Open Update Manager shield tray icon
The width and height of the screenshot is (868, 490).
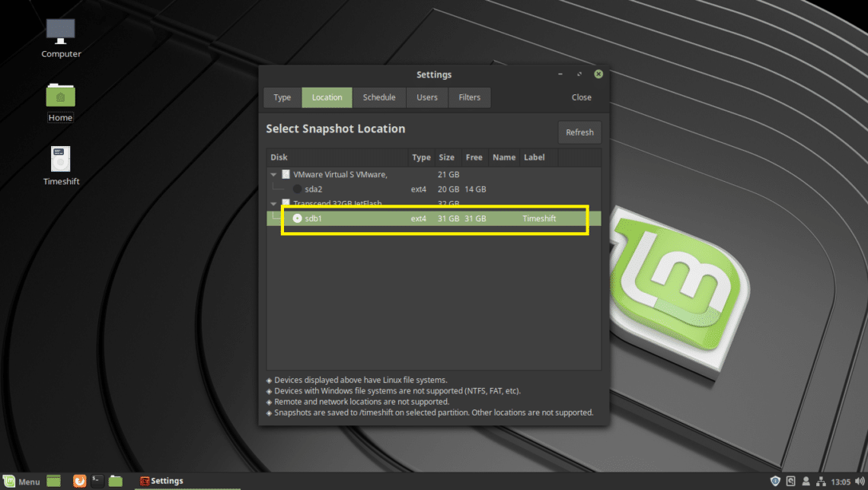point(775,481)
